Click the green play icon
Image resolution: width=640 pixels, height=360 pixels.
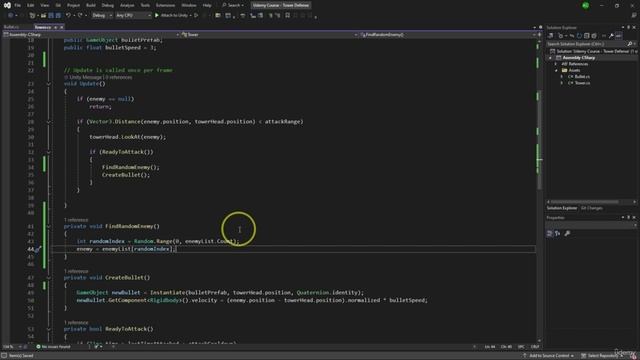click(157, 16)
